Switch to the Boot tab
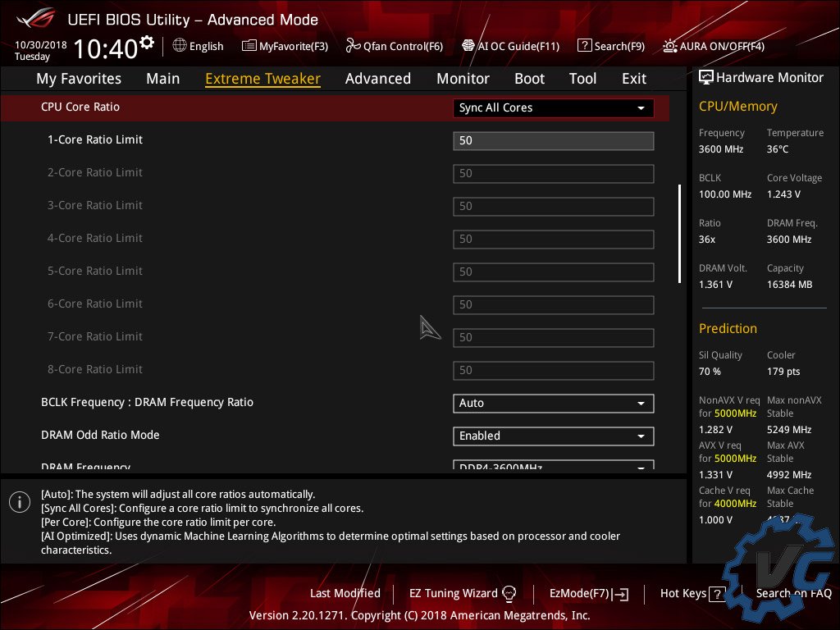Image resolution: width=840 pixels, height=630 pixels. point(529,79)
